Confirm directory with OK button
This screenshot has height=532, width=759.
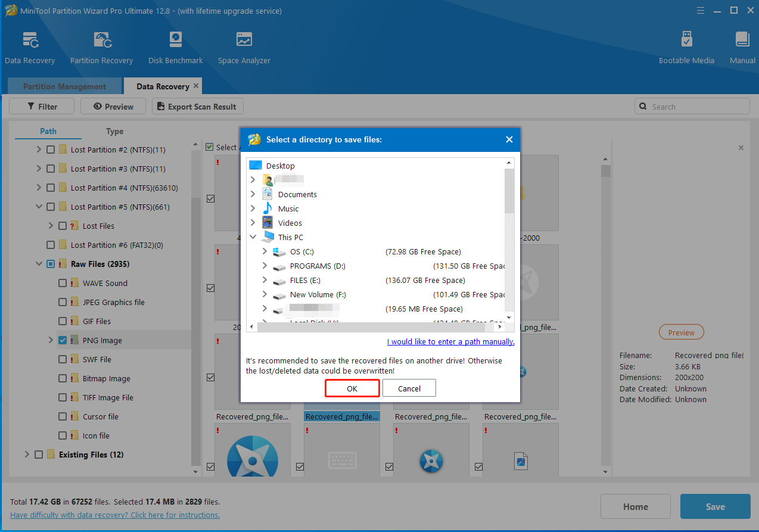pos(352,388)
